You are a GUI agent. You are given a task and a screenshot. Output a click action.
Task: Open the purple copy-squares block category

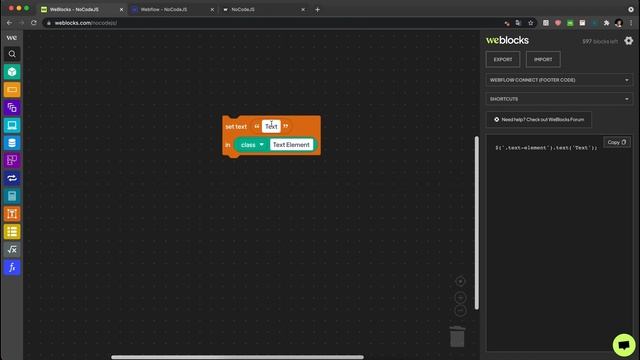click(12, 107)
